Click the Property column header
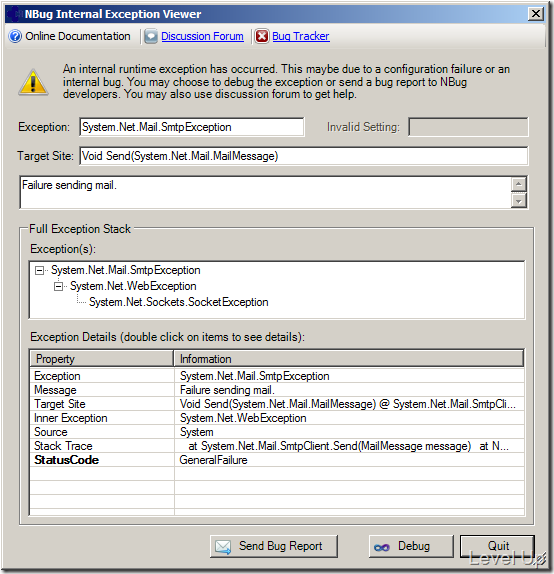Image resolution: width=554 pixels, height=574 pixels. click(x=101, y=359)
